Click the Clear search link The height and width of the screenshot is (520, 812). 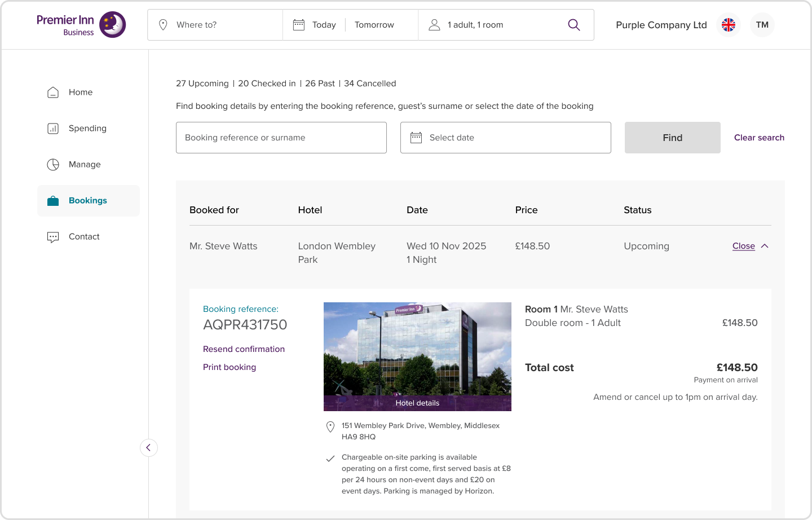coord(759,138)
